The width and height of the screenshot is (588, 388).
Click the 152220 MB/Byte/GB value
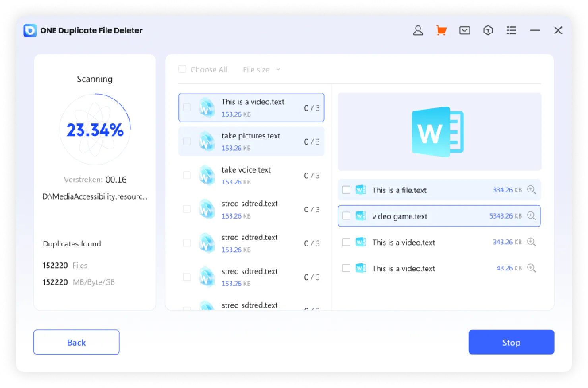[x=79, y=282]
